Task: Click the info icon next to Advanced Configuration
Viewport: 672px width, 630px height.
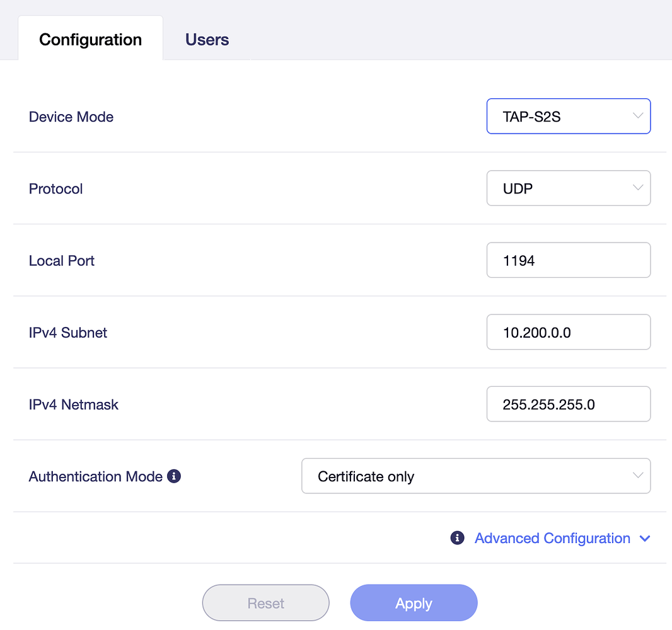Action: pyautogui.click(x=457, y=538)
